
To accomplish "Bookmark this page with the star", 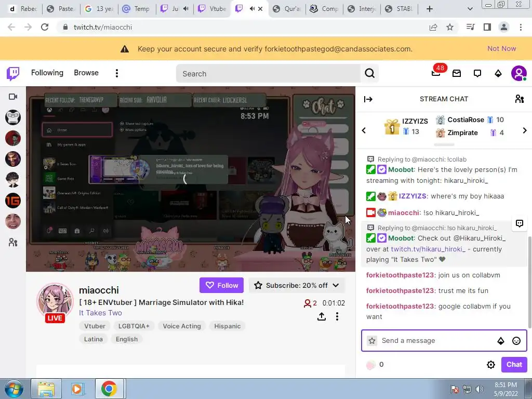I will (450, 27).
